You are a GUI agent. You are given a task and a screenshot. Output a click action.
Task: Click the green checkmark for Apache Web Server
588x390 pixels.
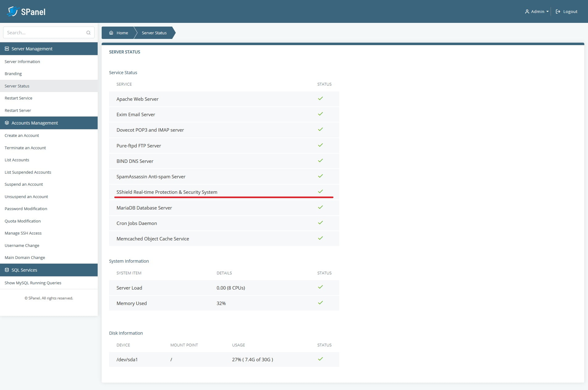(320, 98)
